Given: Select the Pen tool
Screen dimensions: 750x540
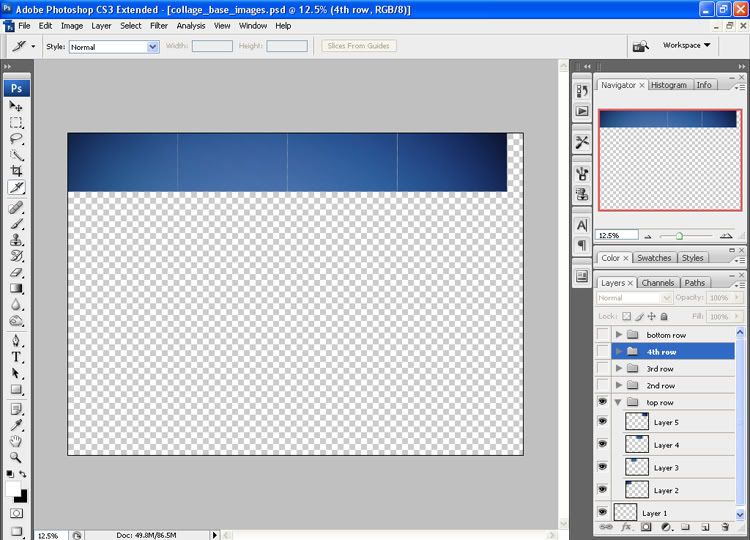Looking at the screenshot, I should [16, 341].
